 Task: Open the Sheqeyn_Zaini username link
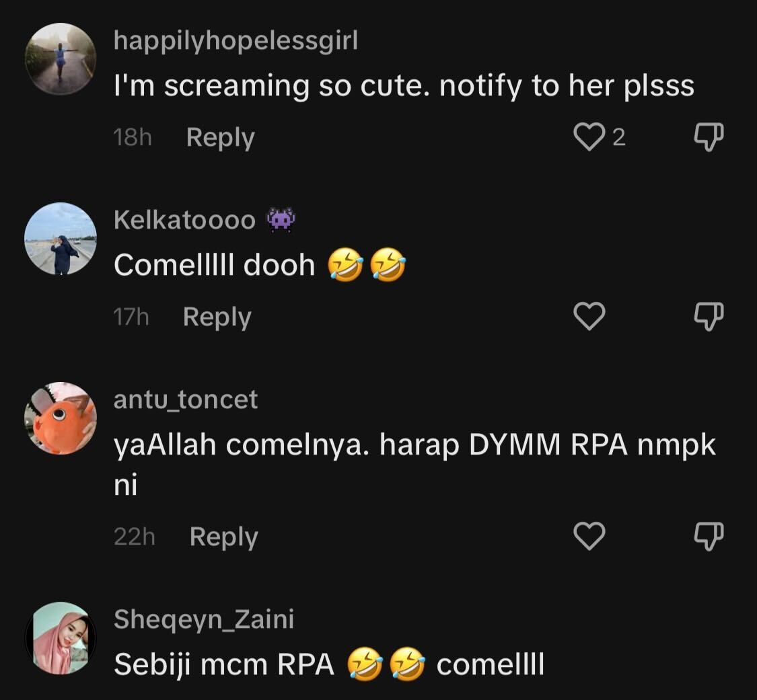point(204,619)
